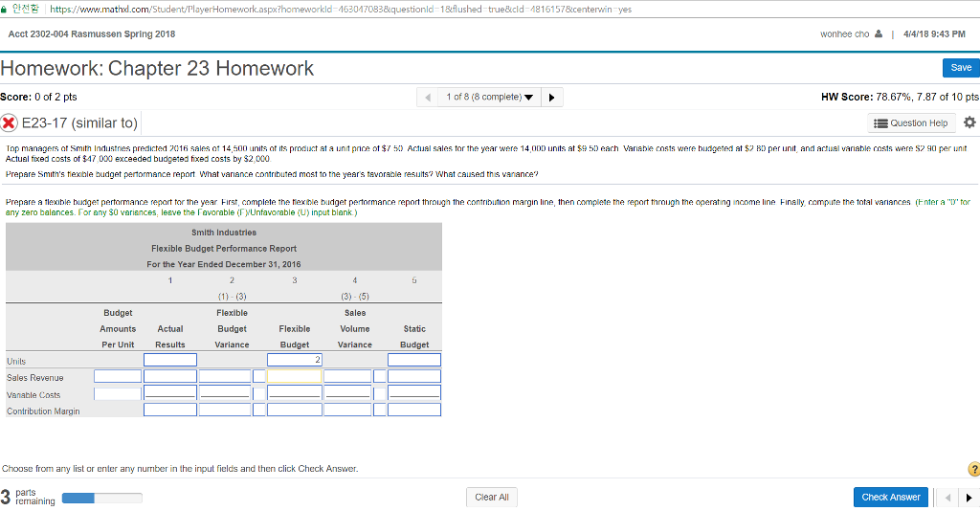Click the bottom left previous part arrow
The width and height of the screenshot is (980, 511).
tap(948, 498)
